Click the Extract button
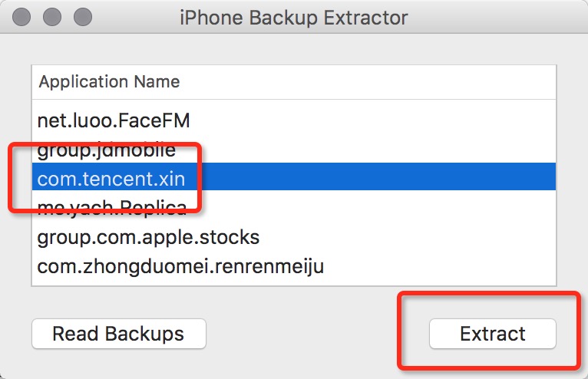Viewport: 588px width, 379px height. pyautogui.click(x=492, y=334)
